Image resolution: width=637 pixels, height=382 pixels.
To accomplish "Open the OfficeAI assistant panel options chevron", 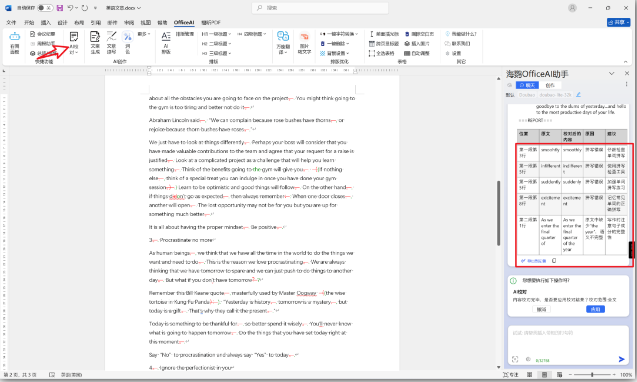I will coord(611,74).
